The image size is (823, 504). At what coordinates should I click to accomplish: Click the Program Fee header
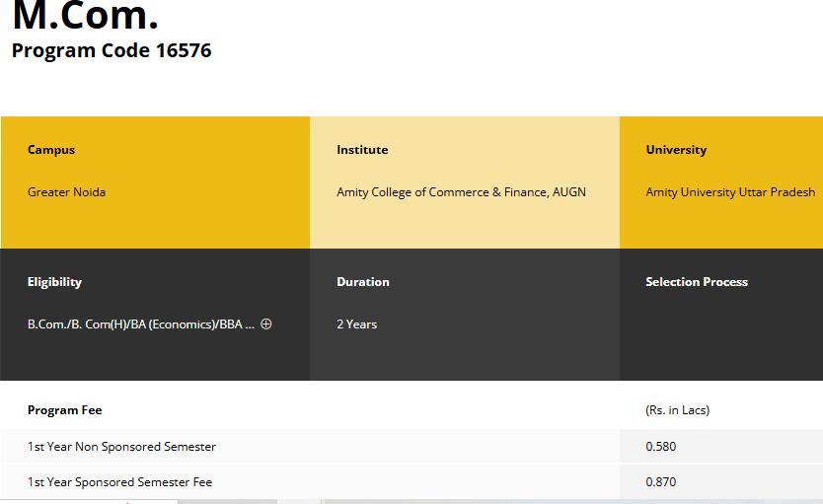point(64,410)
